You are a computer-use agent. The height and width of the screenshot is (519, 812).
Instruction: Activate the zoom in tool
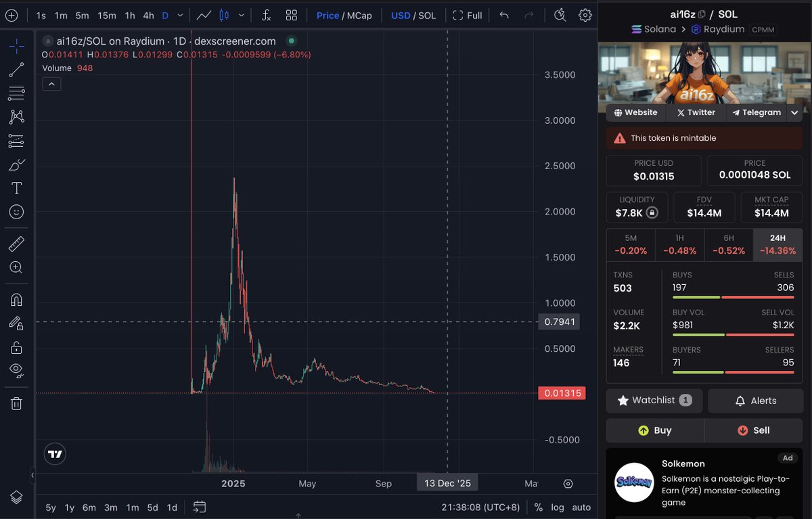[x=17, y=267]
